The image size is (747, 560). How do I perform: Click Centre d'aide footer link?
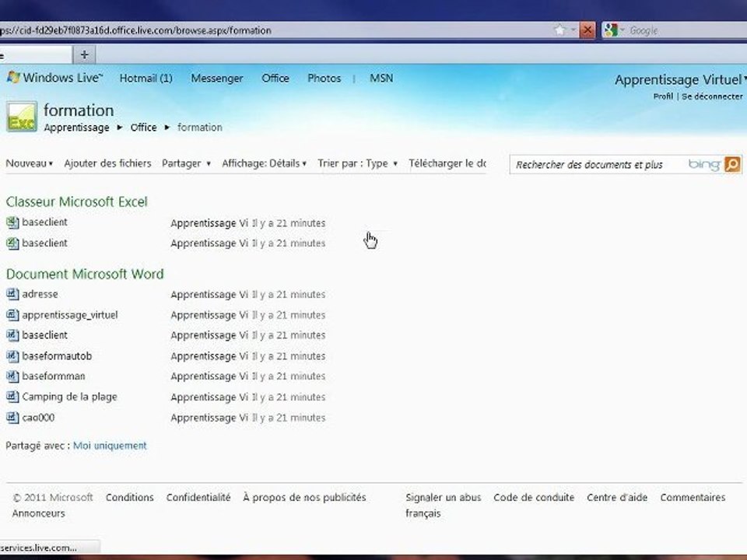coord(617,497)
